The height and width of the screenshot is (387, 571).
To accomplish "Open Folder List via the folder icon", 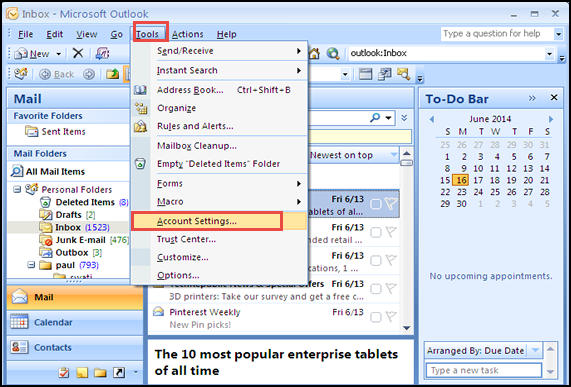I will click(x=100, y=372).
